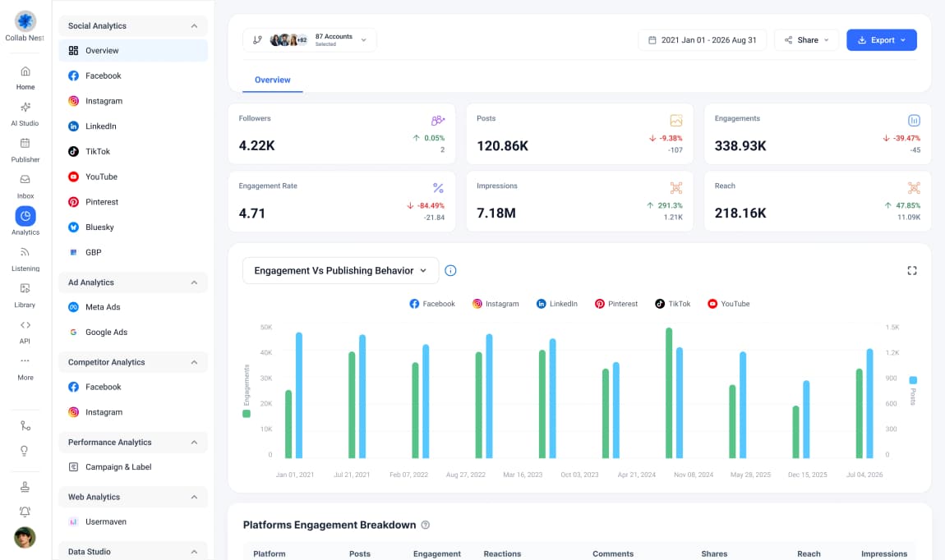Image resolution: width=945 pixels, height=560 pixels.
Task: Click the info icon beside the chart title
Action: click(450, 271)
